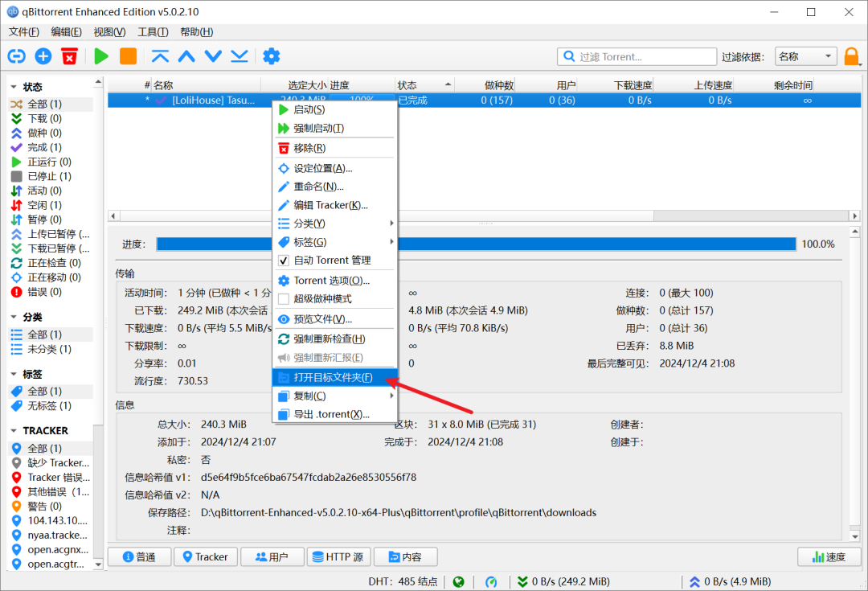The image size is (868, 591).
Task: Toggle the 自动 Torrent 管理 checkbox
Action: pos(284,261)
